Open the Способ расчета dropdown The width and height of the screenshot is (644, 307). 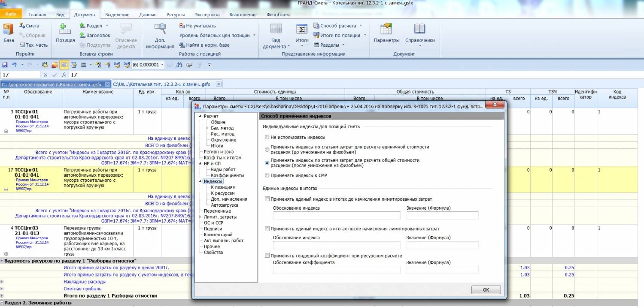(337, 26)
